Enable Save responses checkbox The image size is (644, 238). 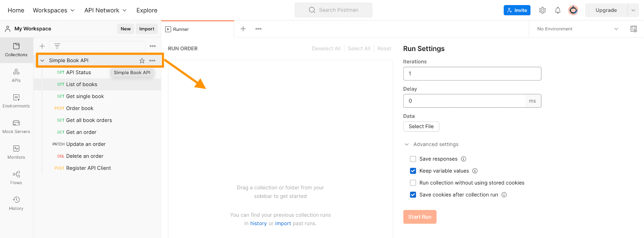click(x=413, y=159)
